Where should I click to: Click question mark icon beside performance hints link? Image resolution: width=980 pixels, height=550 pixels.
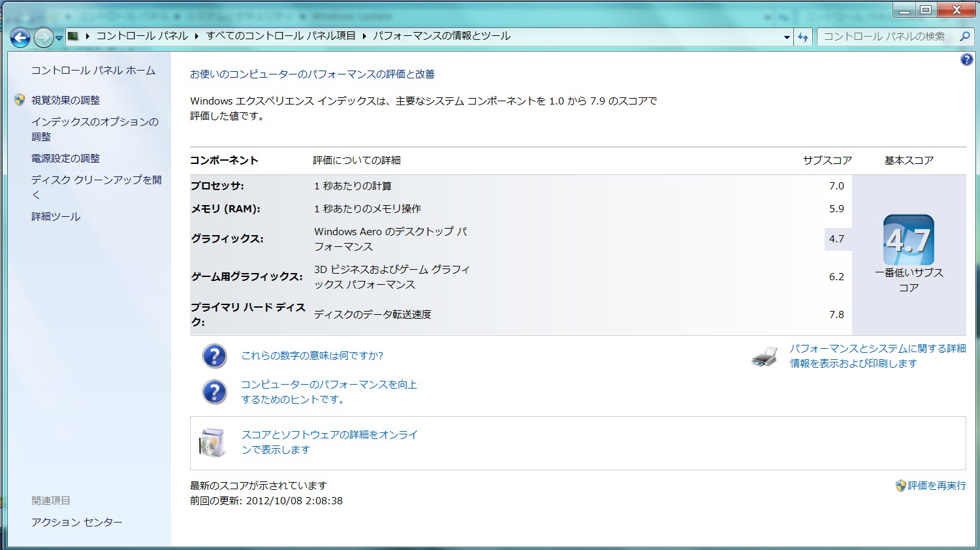pyautogui.click(x=214, y=392)
